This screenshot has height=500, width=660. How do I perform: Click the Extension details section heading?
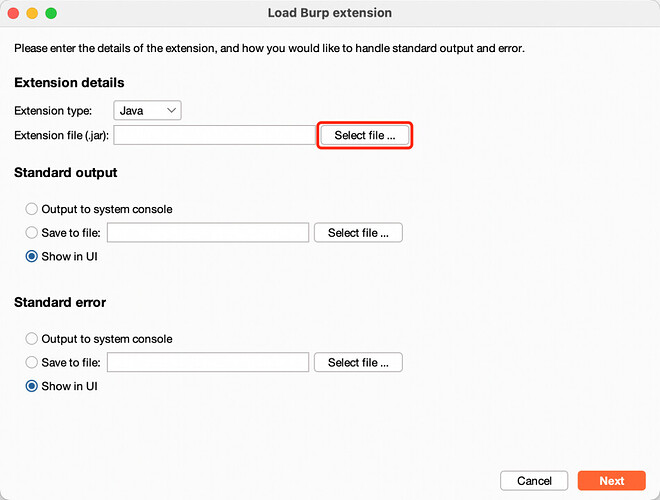click(69, 83)
